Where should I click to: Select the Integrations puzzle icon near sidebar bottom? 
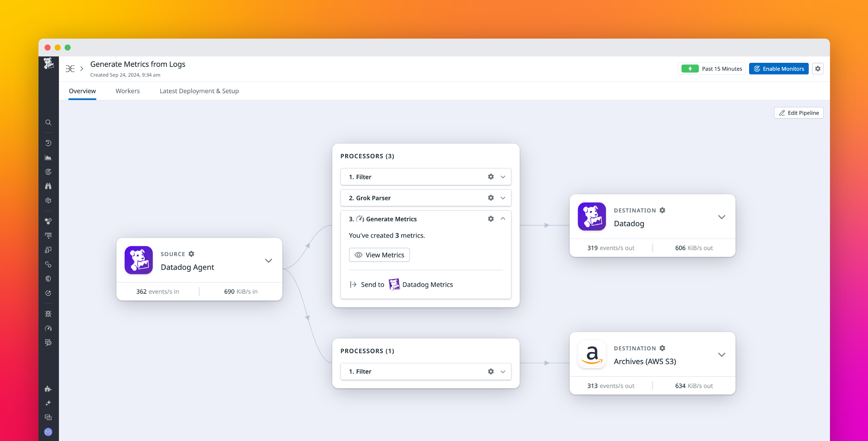pos(48,389)
